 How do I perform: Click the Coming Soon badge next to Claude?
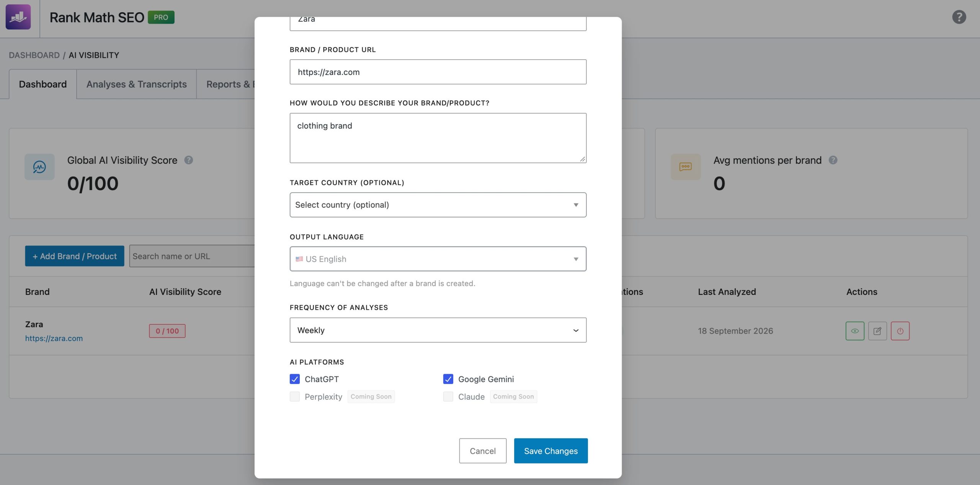[x=513, y=397]
